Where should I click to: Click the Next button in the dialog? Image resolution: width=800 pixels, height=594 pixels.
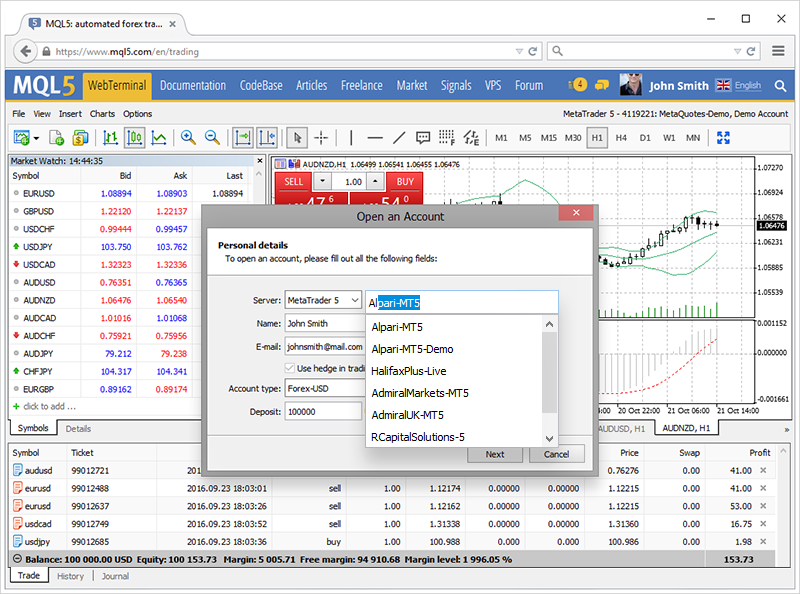coord(494,453)
